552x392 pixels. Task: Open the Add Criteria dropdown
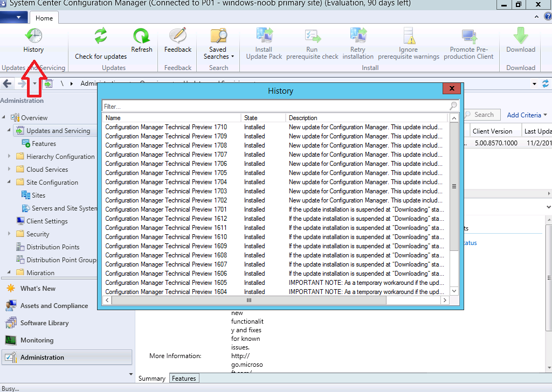coord(527,115)
